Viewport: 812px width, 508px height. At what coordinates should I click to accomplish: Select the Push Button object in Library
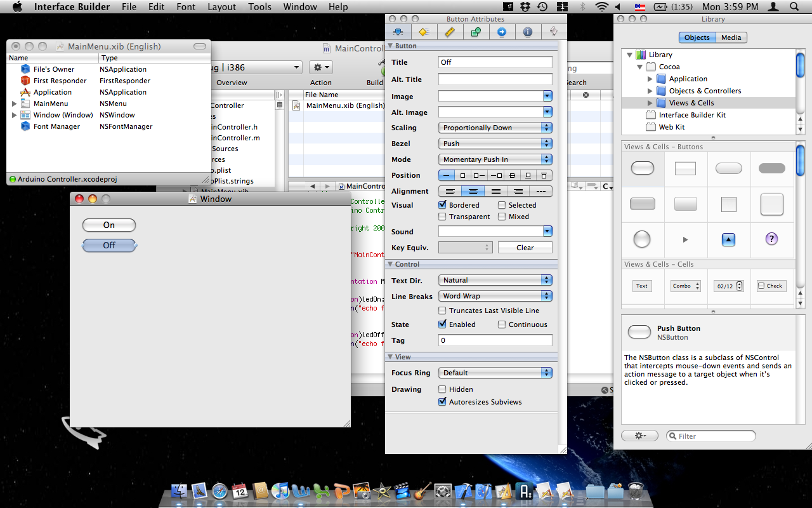[643, 168]
